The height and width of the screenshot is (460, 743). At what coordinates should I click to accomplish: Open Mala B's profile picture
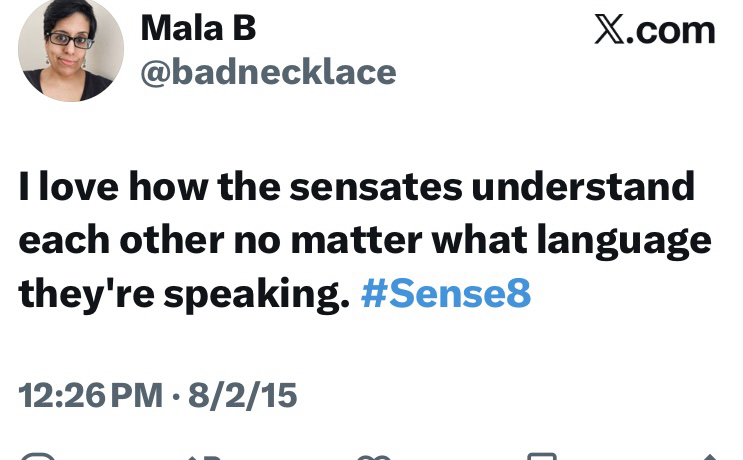[70, 50]
